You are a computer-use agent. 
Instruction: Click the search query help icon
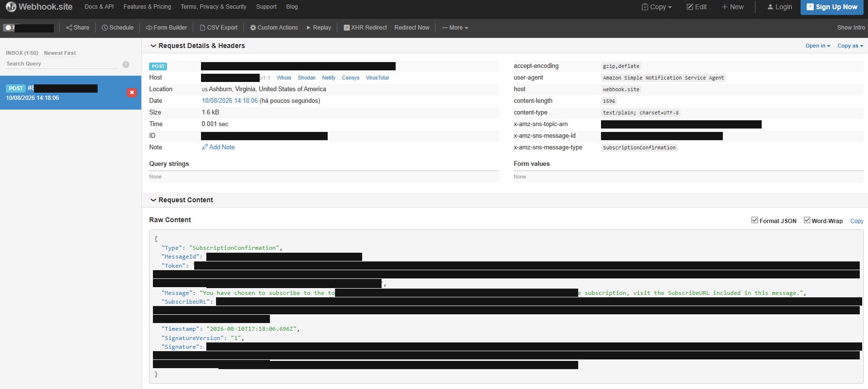[x=126, y=65]
